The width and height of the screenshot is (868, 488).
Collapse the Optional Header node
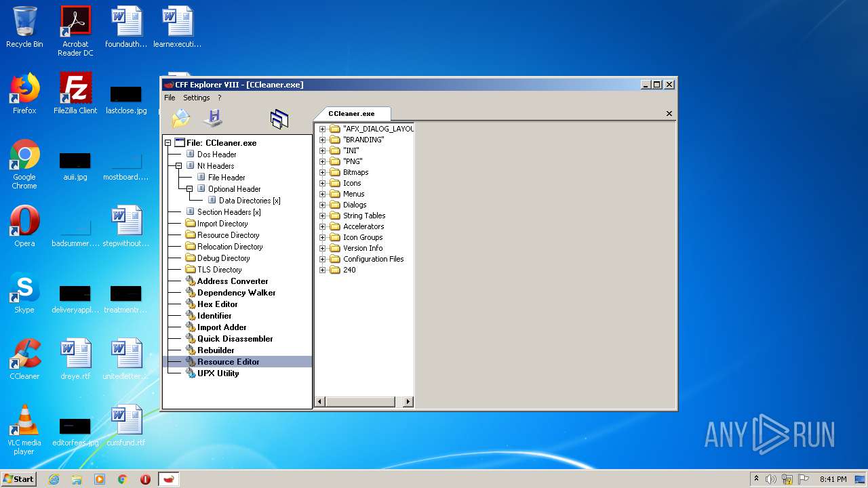tap(189, 189)
